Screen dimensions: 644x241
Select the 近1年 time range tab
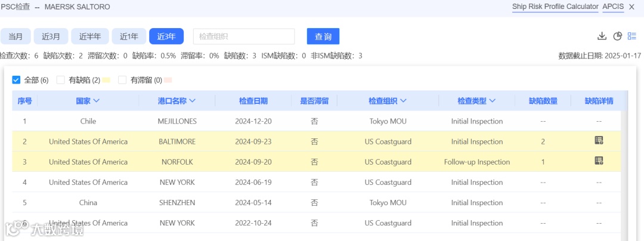[x=129, y=36]
